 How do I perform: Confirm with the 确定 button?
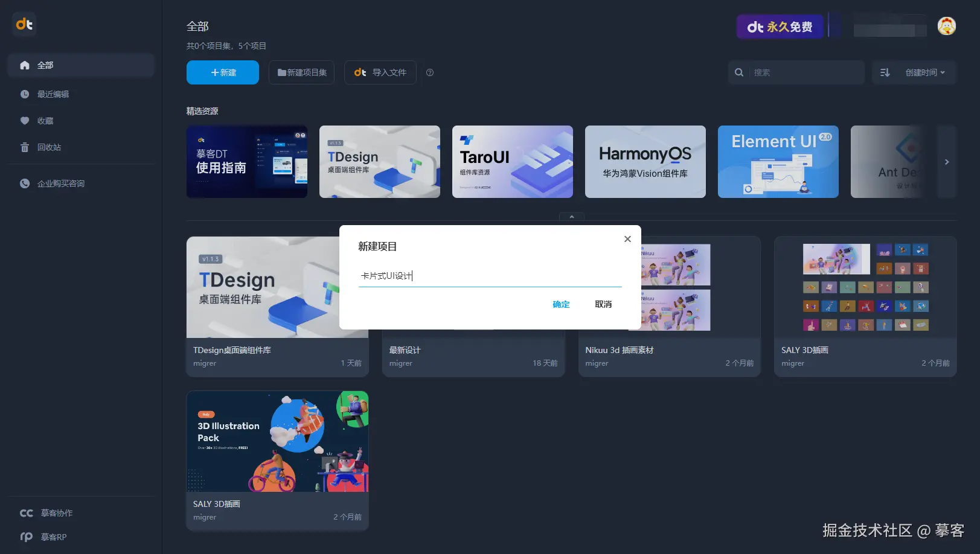[561, 304]
